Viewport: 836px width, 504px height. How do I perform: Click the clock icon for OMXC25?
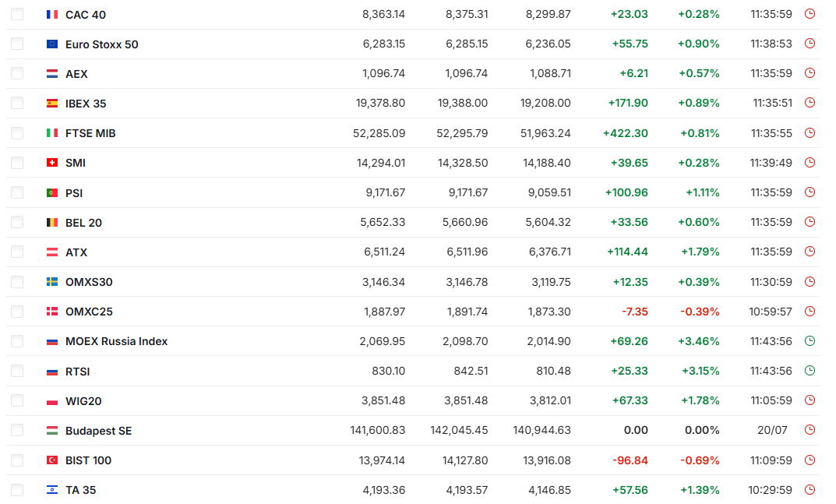pyautogui.click(x=810, y=311)
